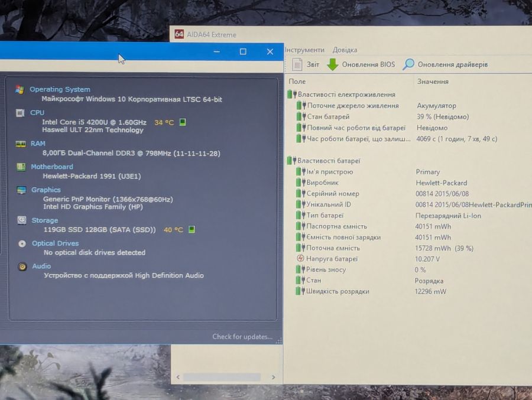Click the Поле column header
The image size is (532, 400).
tap(297, 82)
